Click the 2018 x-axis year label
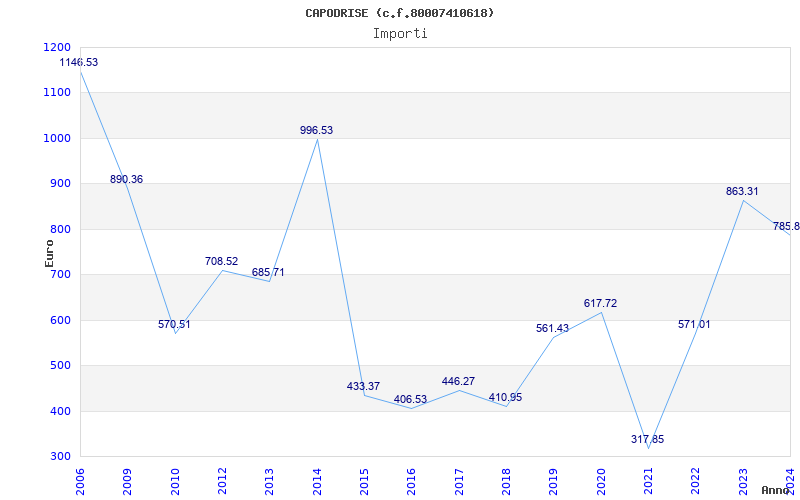The width and height of the screenshot is (800, 500). click(506, 482)
